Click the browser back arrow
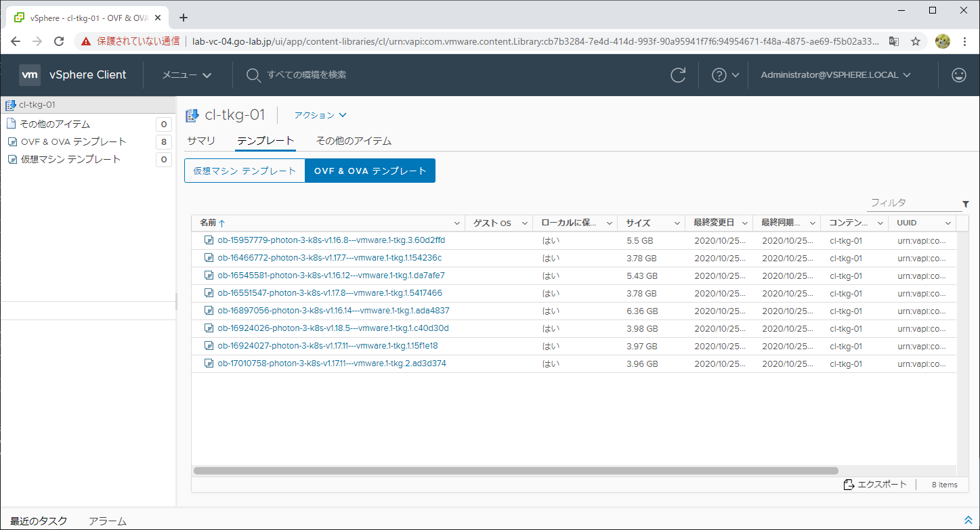 click(16, 41)
